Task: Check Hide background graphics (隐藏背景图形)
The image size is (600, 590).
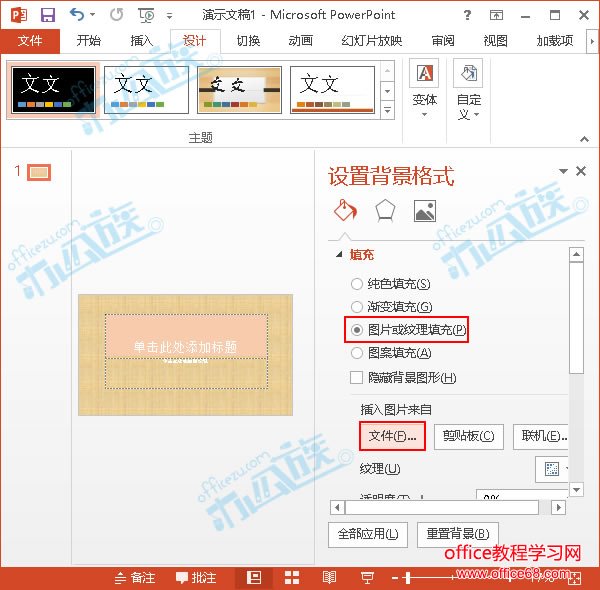Action: pos(403,378)
